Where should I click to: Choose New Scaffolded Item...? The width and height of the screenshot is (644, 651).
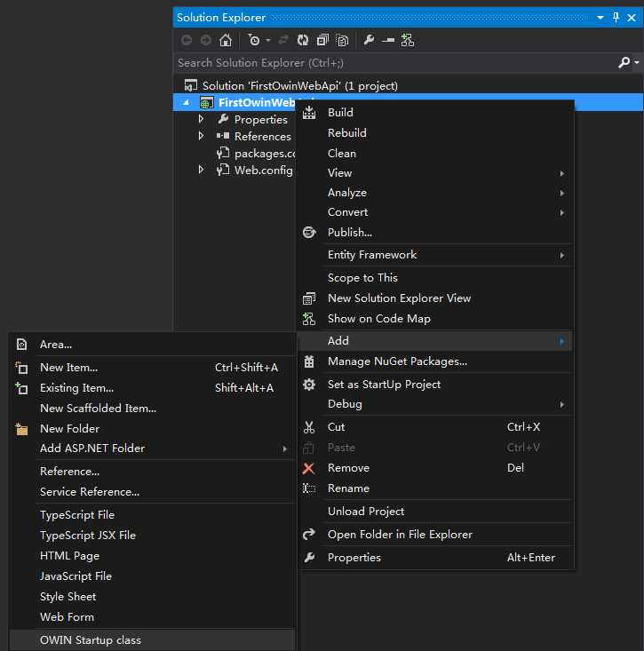click(x=153, y=409)
